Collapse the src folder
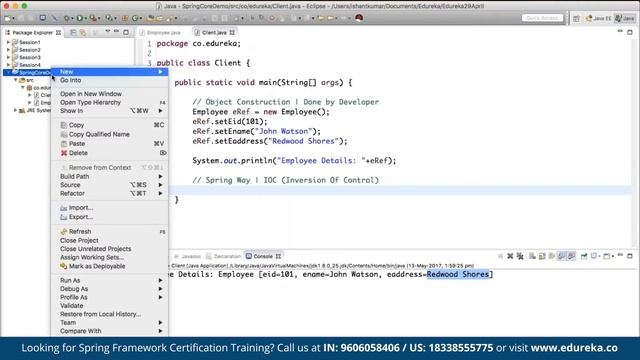640x360 pixels. tap(16, 80)
